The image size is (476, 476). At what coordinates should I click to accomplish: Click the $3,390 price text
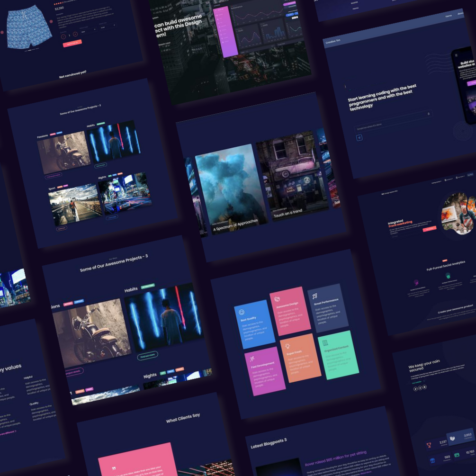59,8
